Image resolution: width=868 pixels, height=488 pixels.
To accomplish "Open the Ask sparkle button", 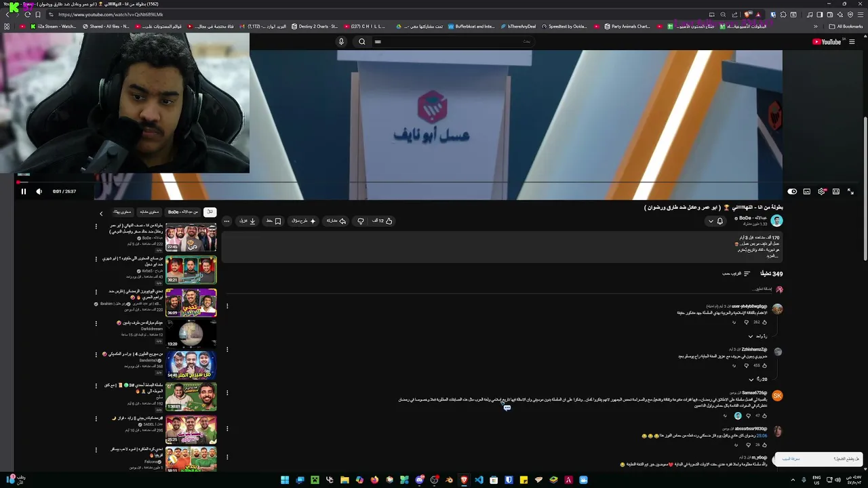I will [x=303, y=221].
